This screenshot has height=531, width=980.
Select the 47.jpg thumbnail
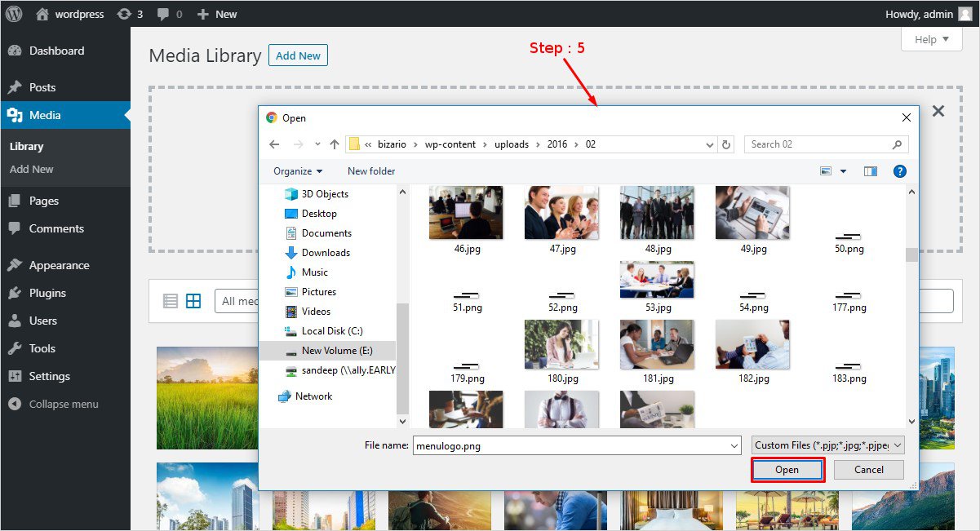(x=561, y=214)
